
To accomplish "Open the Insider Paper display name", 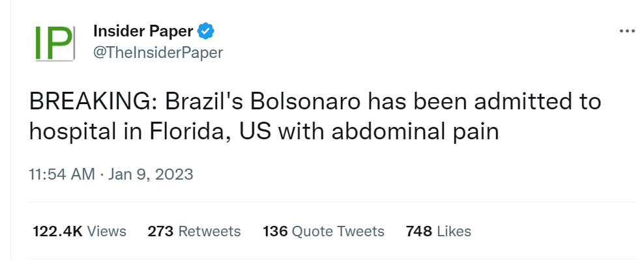I will click(x=144, y=31).
